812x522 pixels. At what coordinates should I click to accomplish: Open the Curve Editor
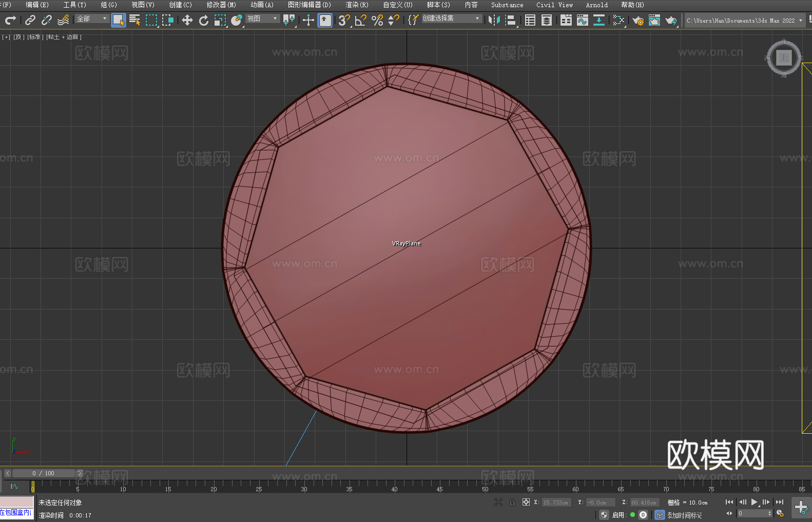[583, 20]
